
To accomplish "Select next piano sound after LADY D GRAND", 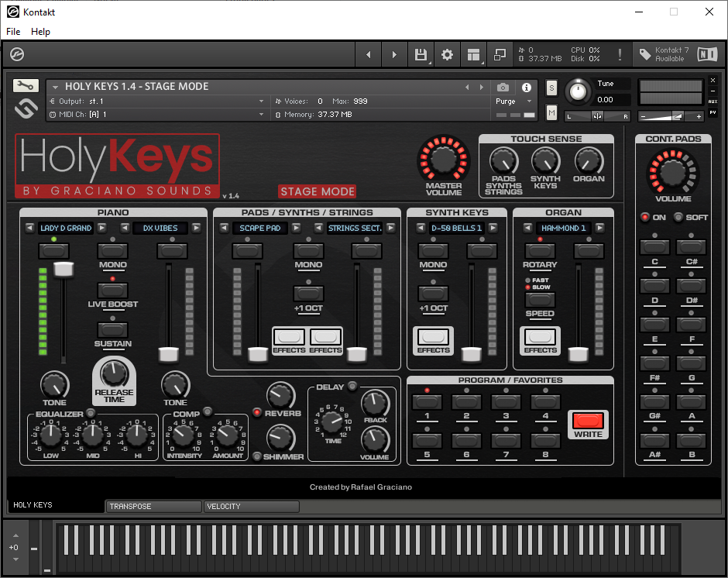I will pos(102,228).
